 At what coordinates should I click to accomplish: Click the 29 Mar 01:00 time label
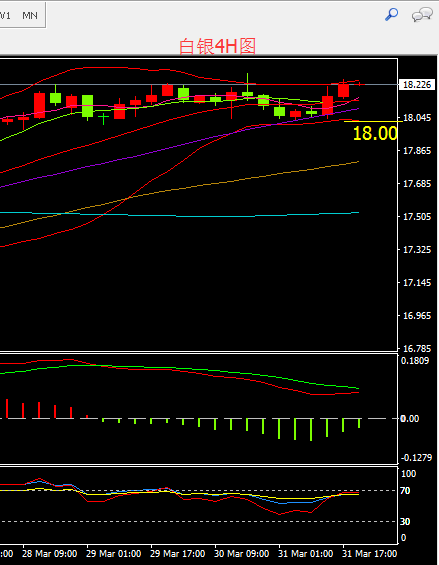coord(113,553)
